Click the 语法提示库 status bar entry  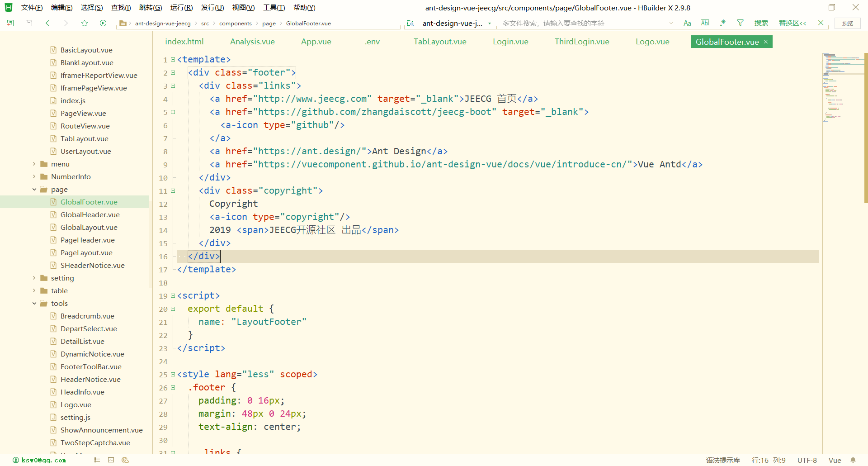point(723,460)
